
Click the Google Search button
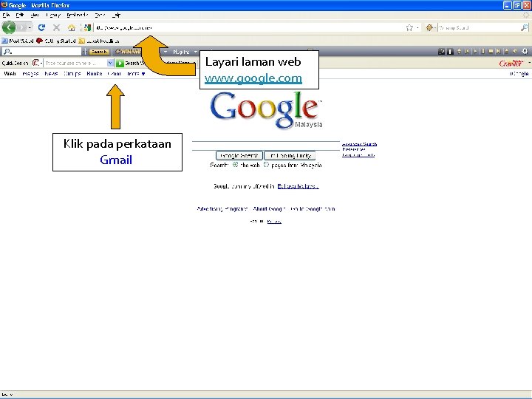[x=239, y=155]
